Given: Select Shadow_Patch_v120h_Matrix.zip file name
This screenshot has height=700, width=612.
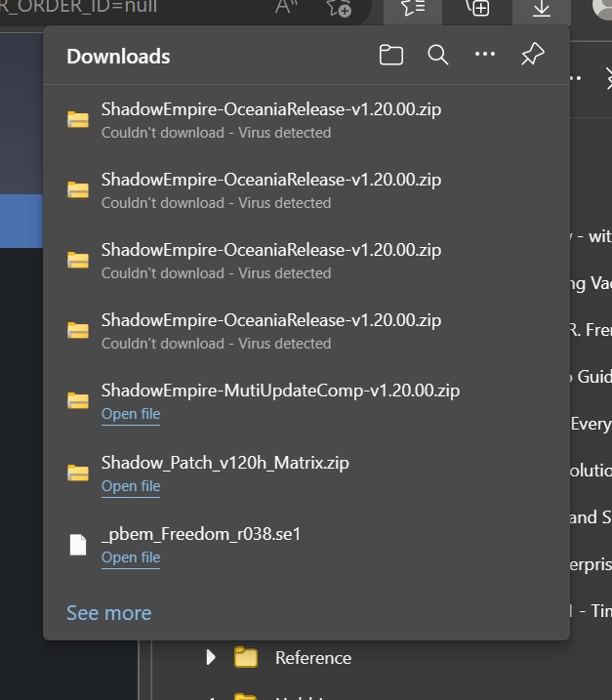Looking at the screenshot, I should pyautogui.click(x=224, y=463).
